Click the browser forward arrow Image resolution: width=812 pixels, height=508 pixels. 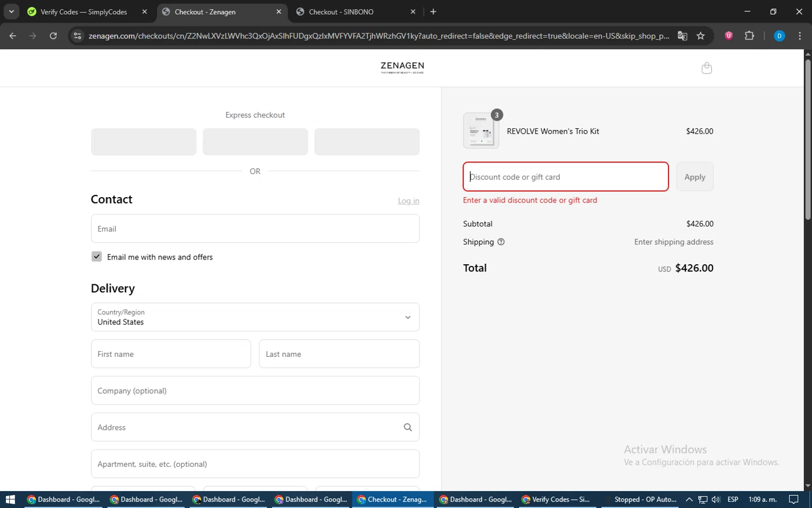tap(33, 36)
